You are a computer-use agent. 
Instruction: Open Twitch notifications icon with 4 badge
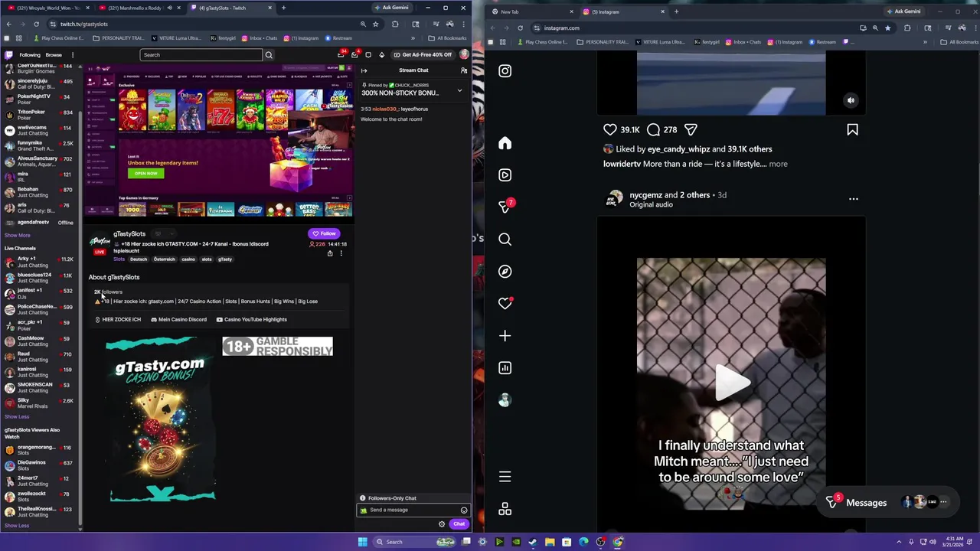point(354,54)
